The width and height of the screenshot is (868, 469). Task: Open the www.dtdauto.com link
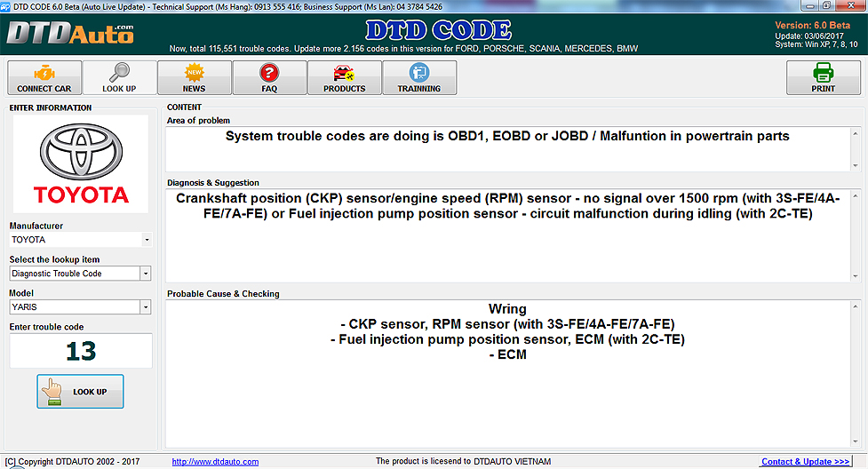(x=215, y=462)
